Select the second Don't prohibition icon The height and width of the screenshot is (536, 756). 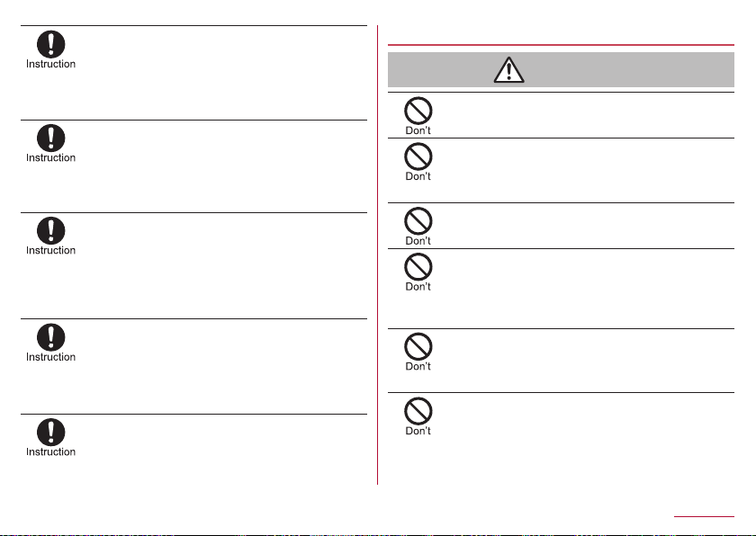(x=418, y=156)
